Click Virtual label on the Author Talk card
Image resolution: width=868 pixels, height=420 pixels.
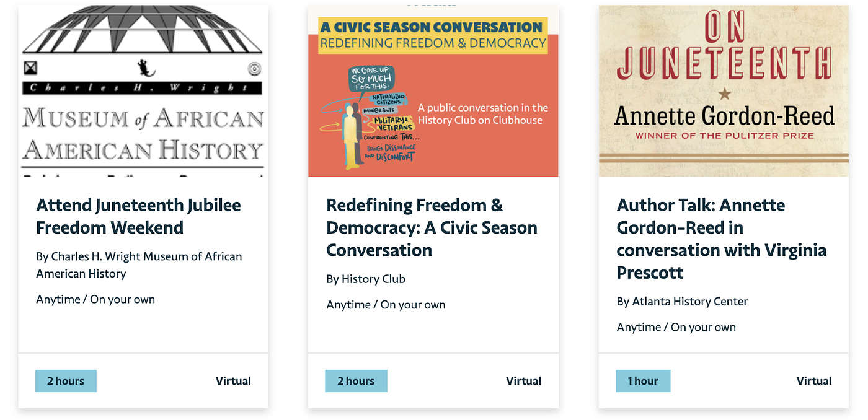pos(814,381)
